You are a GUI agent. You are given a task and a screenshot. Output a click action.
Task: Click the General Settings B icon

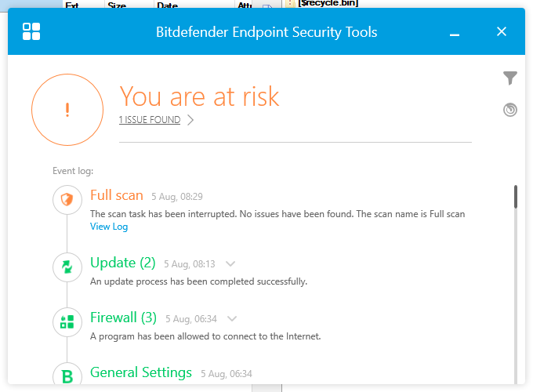coord(67,376)
